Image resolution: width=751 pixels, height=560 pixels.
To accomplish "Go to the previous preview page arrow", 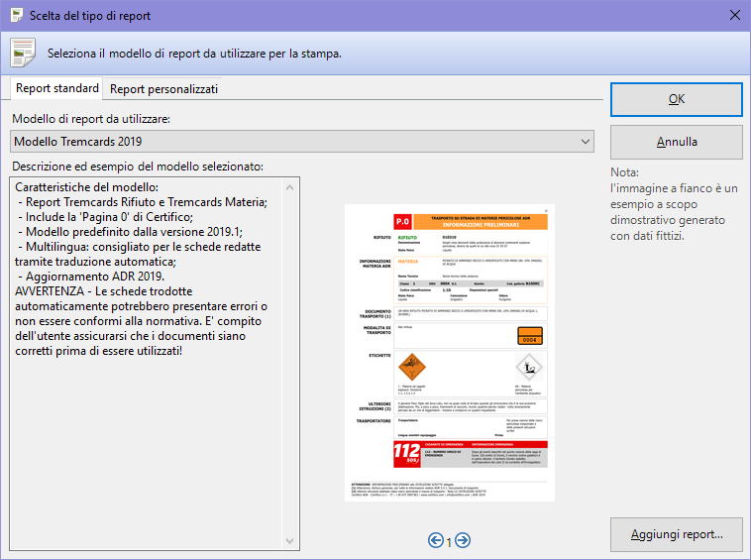I will tap(436, 540).
